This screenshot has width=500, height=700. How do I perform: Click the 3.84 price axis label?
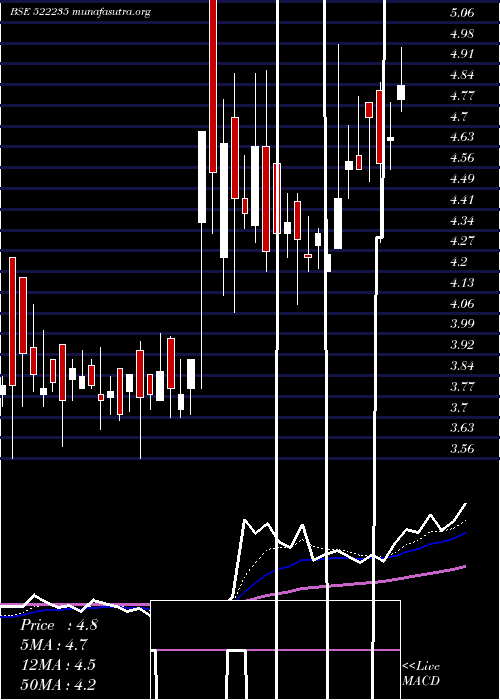(462, 366)
